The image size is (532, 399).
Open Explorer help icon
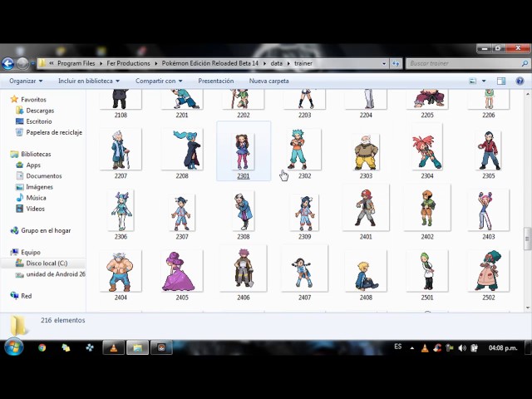[520, 81]
